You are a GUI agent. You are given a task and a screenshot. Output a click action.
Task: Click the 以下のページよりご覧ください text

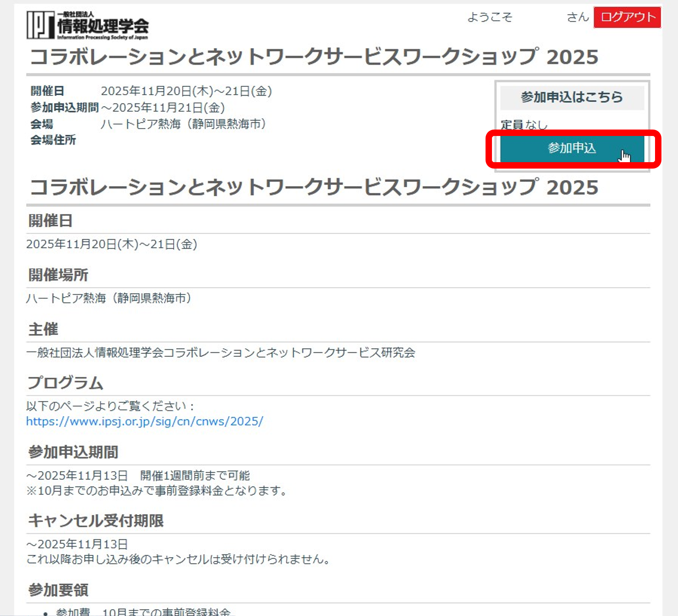pos(110,406)
